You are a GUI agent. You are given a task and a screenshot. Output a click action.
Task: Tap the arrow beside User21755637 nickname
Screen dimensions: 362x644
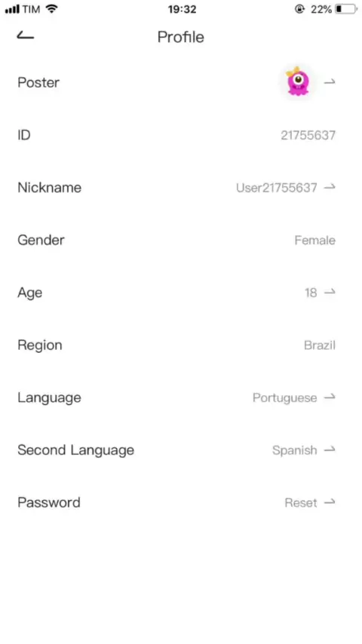click(x=330, y=187)
